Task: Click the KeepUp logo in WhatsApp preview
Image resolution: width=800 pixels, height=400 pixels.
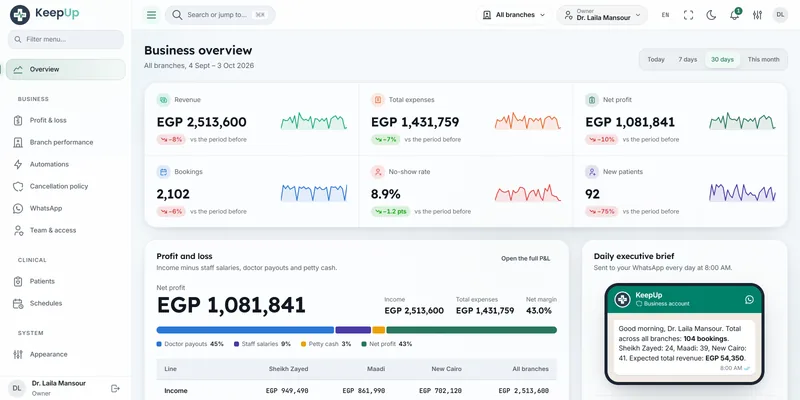Action: (622, 299)
